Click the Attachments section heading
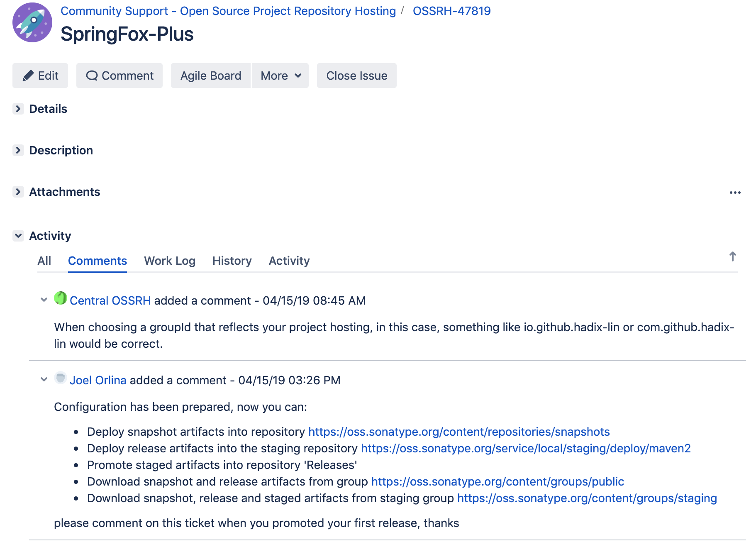The image size is (756, 542). click(x=65, y=192)
